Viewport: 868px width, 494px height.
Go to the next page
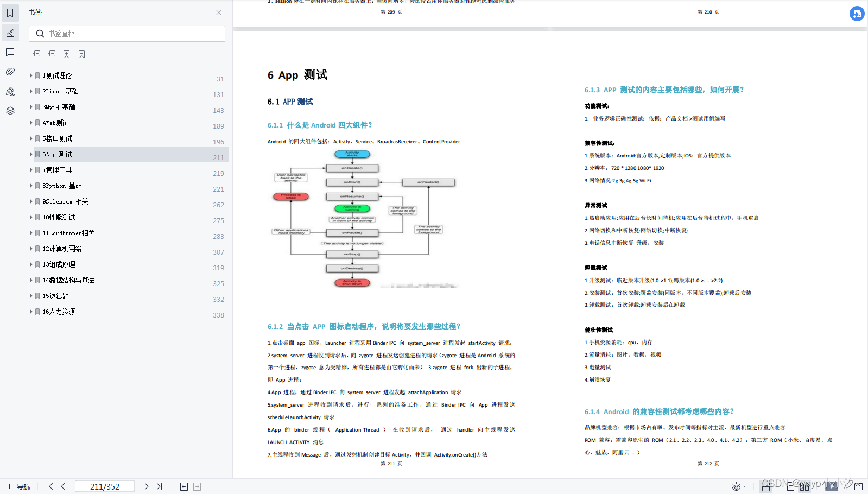(x=146, y=486)
